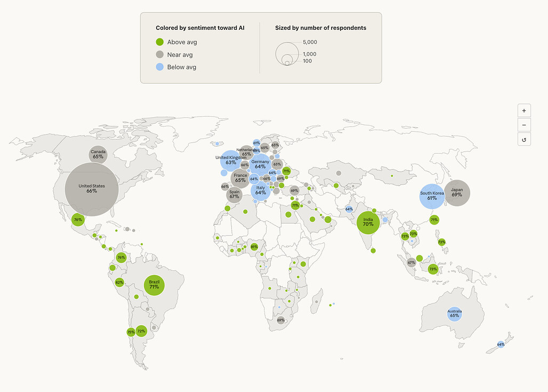Select the South Korea 61% bubble
The image size is (548, 392).
point(432,196)
